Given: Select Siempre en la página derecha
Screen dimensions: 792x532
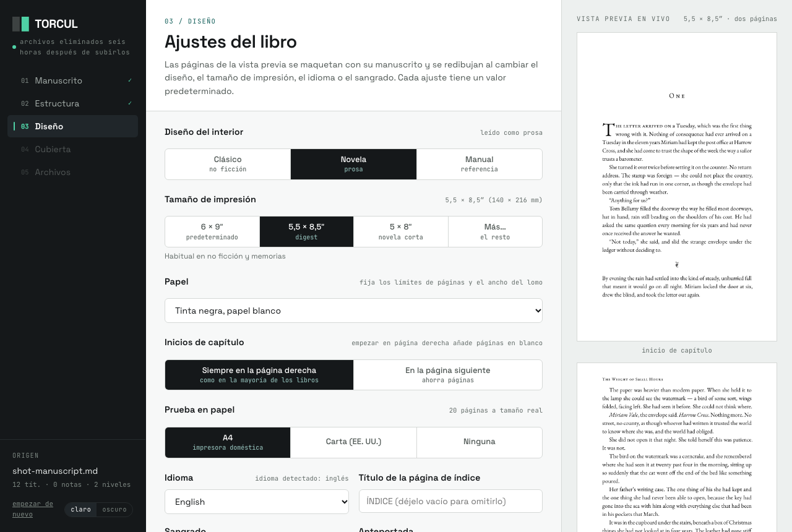Looking at the screenshot, I should click(x=259, y=375).
